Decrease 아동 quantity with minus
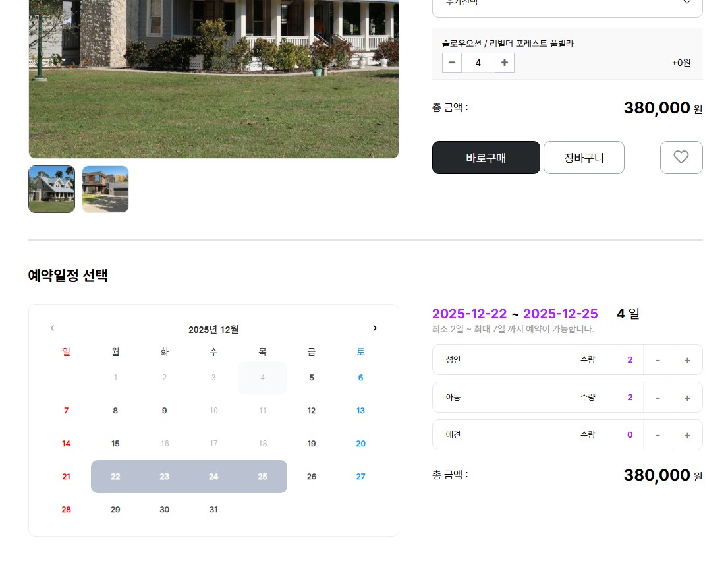 point(658,398)
